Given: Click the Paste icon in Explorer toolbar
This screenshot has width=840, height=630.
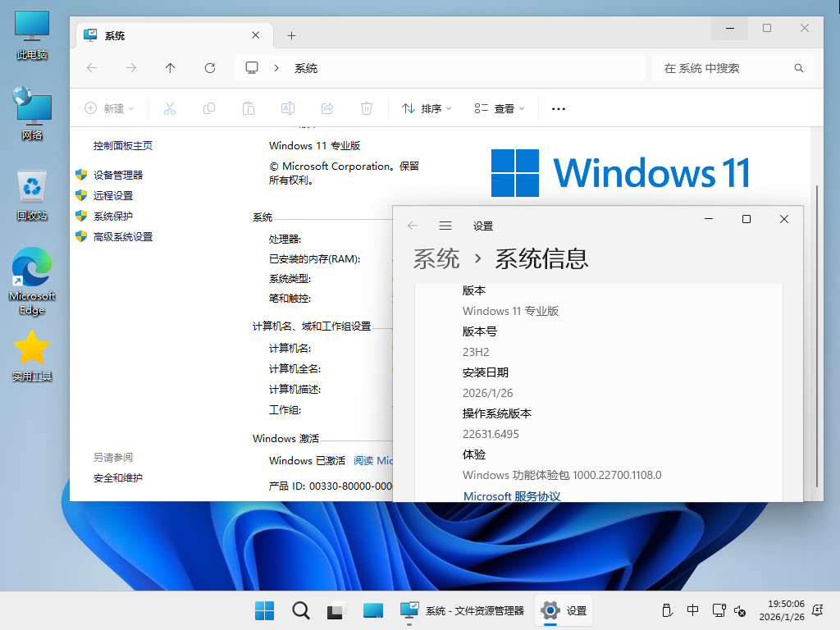Looking at the screenshot, I should 249,107.
